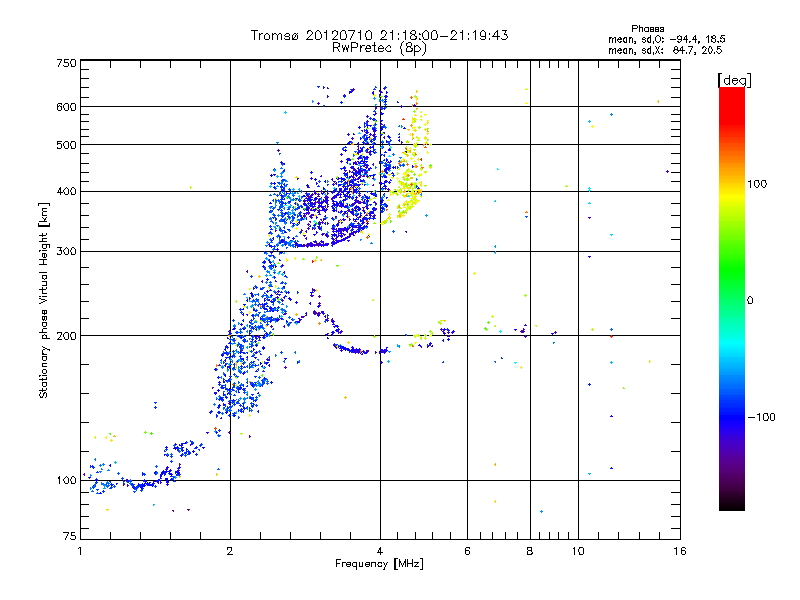Click the '100' colorbar tick label
800x600 pixels.
pos(757,184)
